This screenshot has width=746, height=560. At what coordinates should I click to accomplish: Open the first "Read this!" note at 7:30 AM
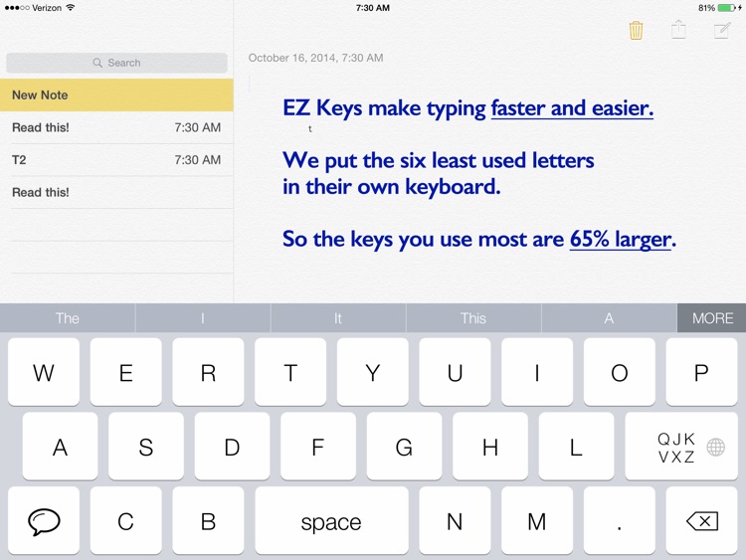click(116, 127)
